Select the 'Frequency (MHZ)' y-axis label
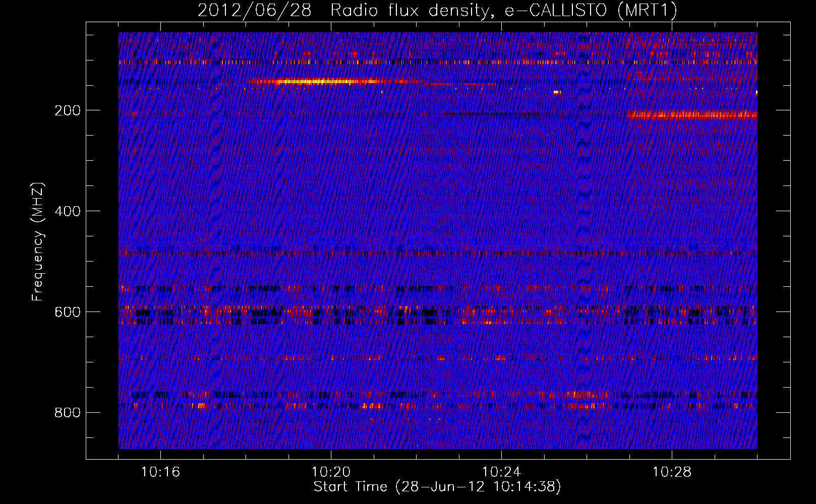The image size is (816, 504). point(38,241)
